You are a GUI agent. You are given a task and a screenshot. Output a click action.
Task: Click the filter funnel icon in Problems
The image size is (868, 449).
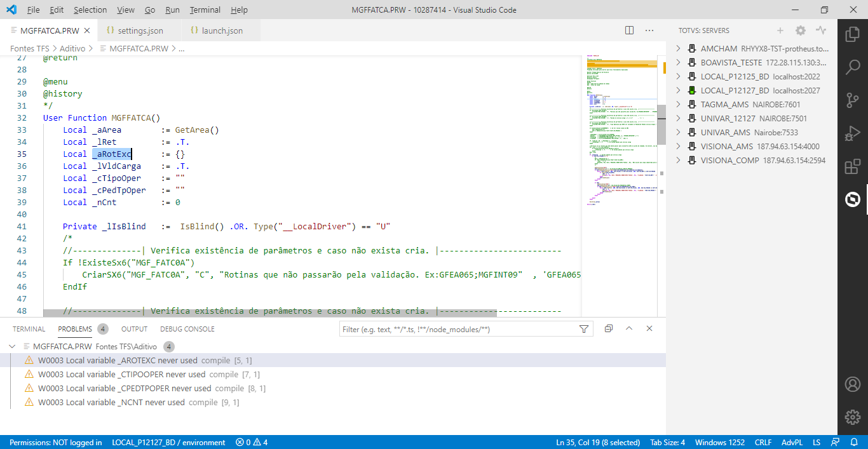pyautogui.click(x=584, y=329)
